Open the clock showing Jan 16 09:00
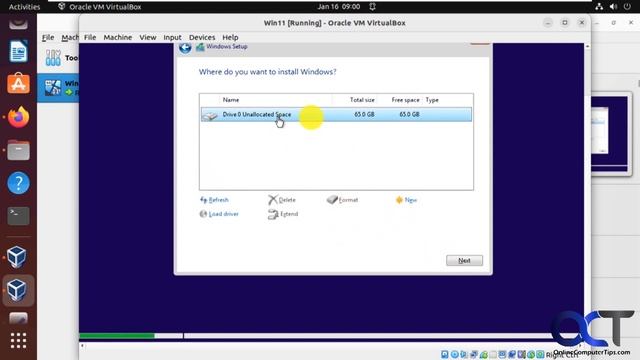640x360 pixels. (x=338, y=7)
